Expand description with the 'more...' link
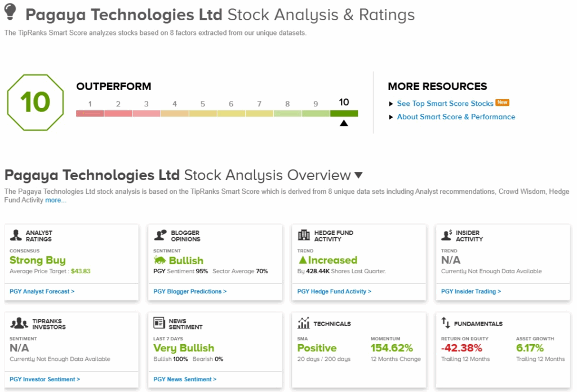Screen dimensions: 577x392 click(x=56, y=200)
